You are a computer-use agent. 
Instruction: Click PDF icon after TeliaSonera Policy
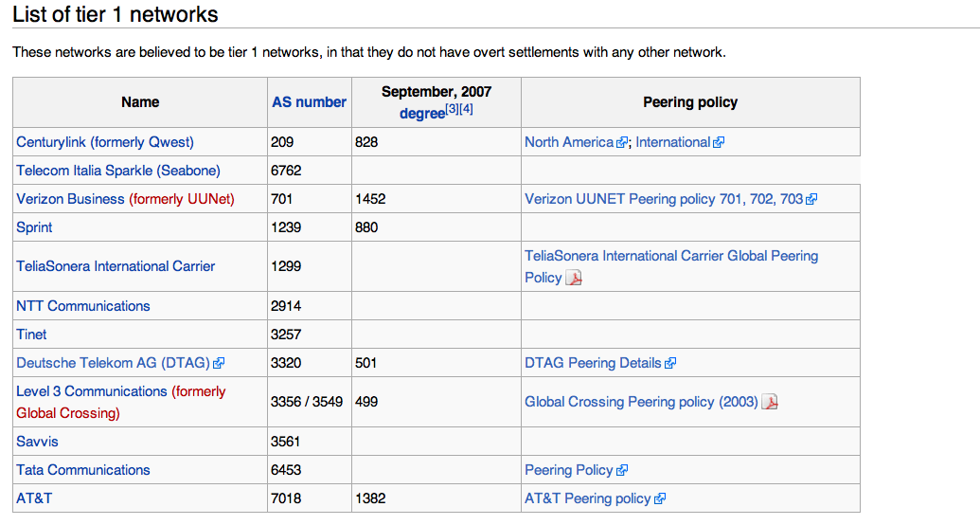pos(574,278)
